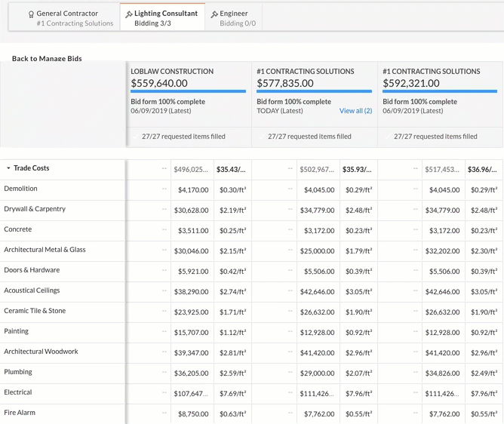Open View all (2) bid versions
504x424 pixels.
click(x=355, y=111)
